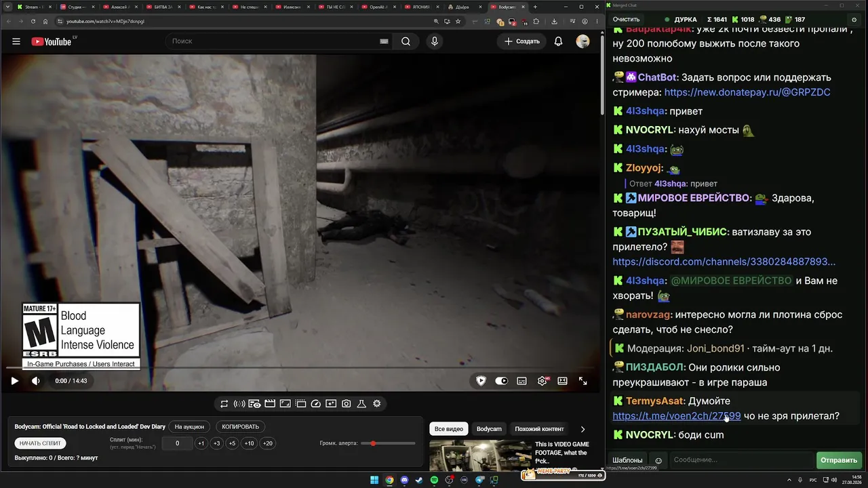Open the donatepay.ru link in chat
Screen dimensions: 868x488
point(747,92)
